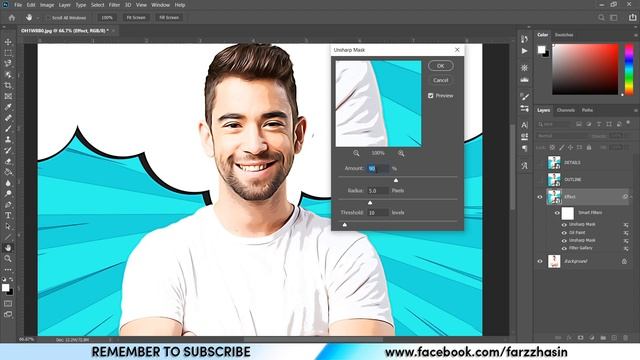
Task: Show the OUTLINE layer
Action: pyautogui.click(x=540, y=180)
